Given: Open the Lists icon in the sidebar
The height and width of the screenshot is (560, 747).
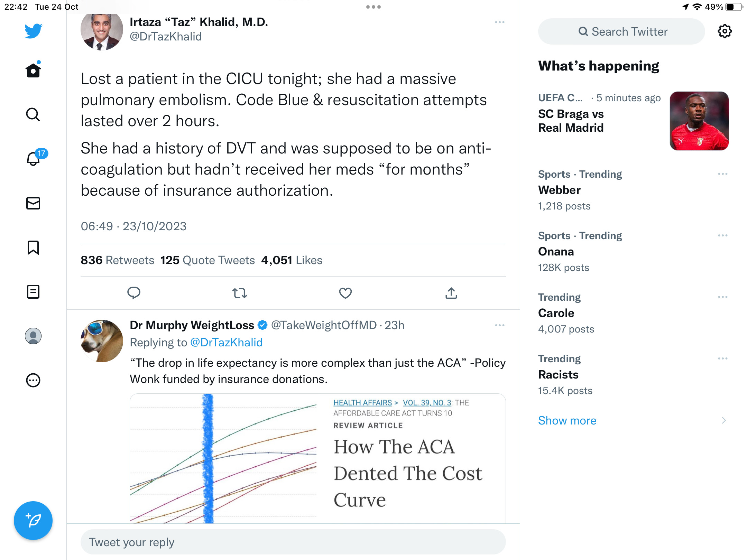Looking at the screenshot, I should point(33,292).
